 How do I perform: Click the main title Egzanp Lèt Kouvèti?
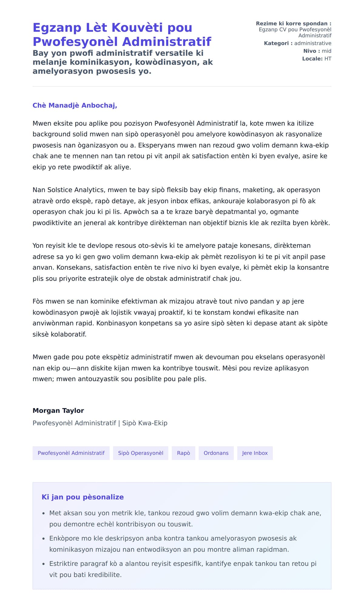coord(122,34)
